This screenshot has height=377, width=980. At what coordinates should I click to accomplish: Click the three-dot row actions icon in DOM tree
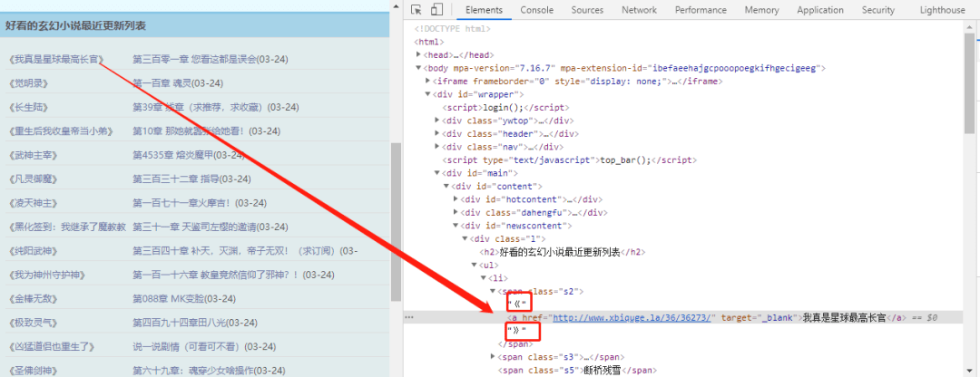coord(409,318)
